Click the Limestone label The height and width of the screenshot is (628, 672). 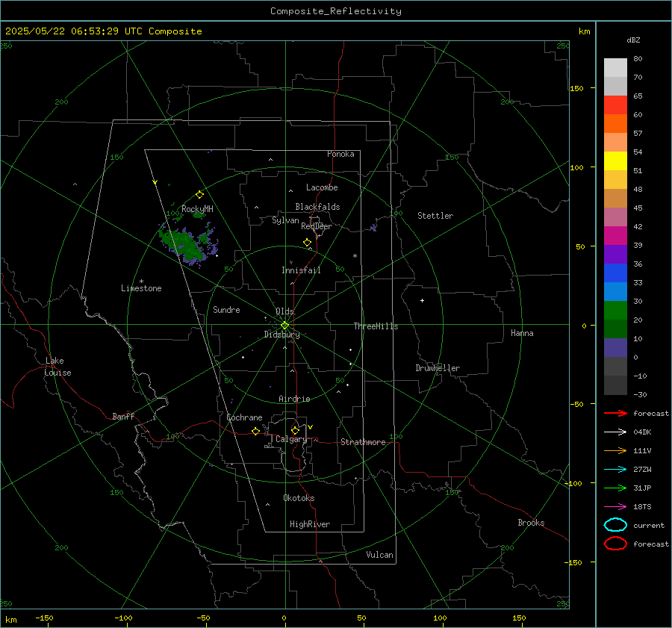point(141,288)
